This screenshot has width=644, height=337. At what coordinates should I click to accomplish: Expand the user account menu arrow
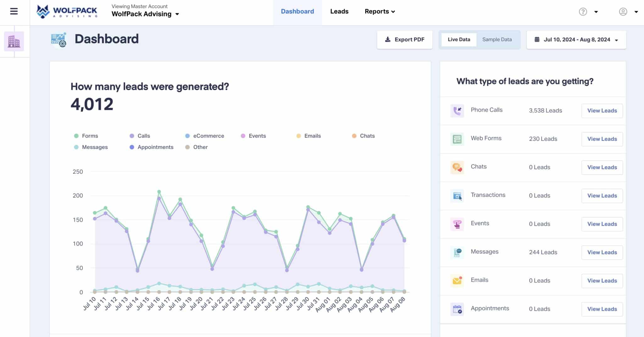pos(636,12)
